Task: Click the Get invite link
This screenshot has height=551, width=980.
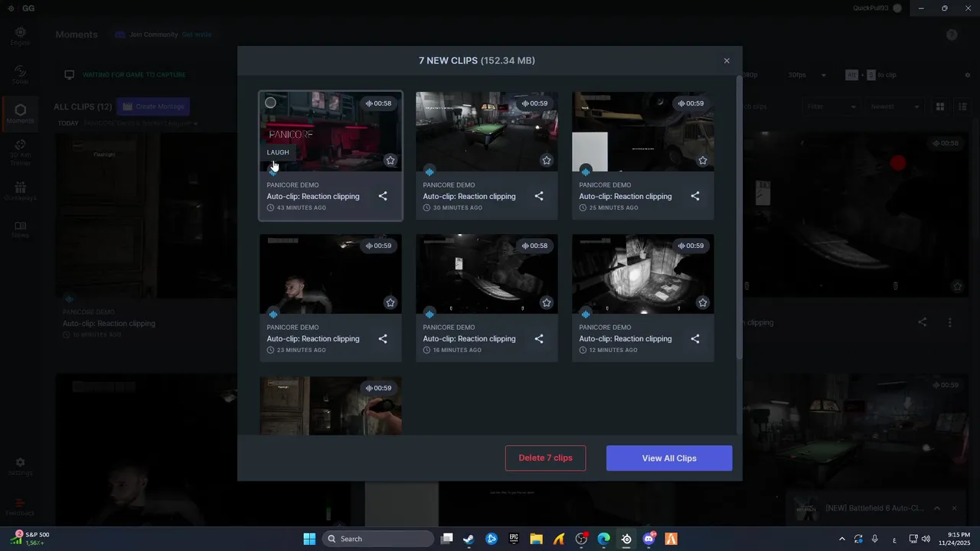Action: 197,34
